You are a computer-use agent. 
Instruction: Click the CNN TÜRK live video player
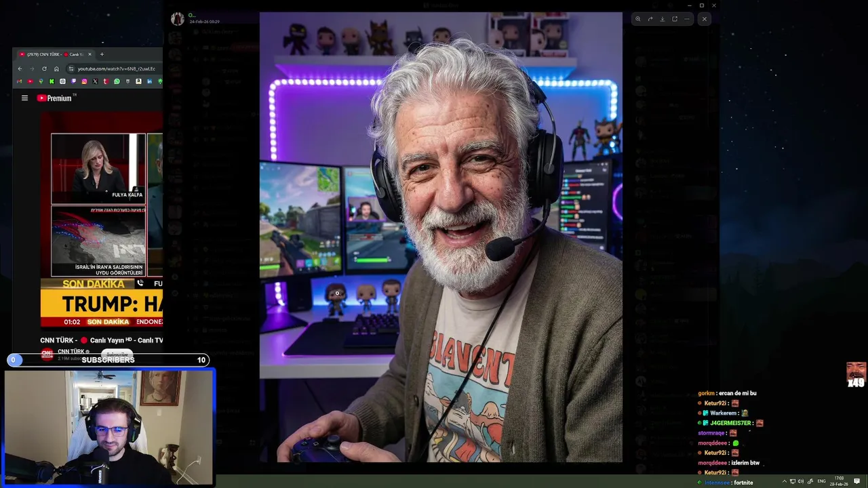point(102,221)
